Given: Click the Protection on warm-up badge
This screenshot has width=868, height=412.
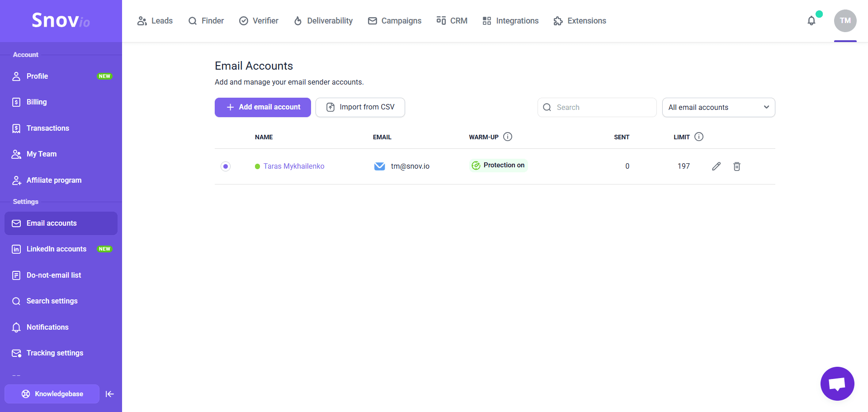Looking at the screenshot, I should (x=498, y=166).
